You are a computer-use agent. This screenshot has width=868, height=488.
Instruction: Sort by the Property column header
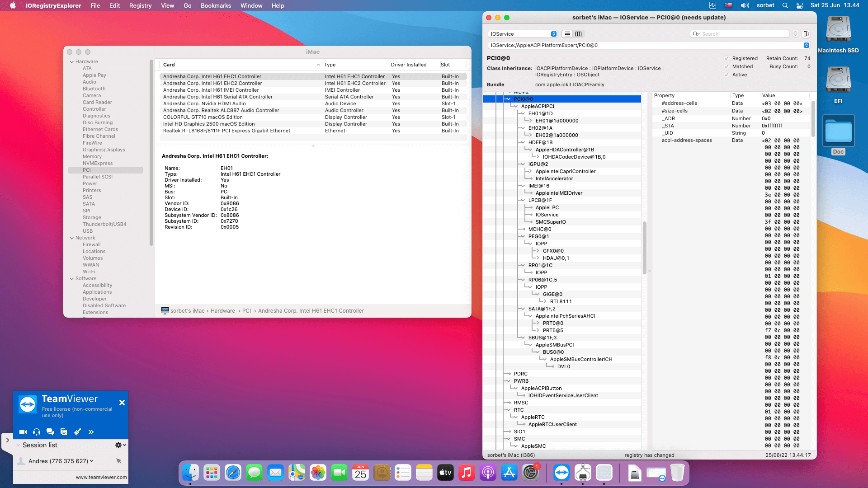690,95
